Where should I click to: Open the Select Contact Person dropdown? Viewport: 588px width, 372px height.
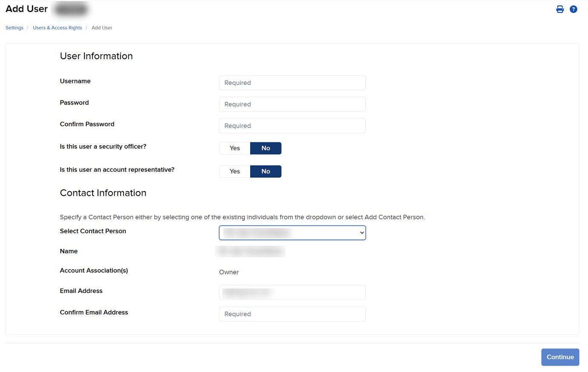pos(292,233)
